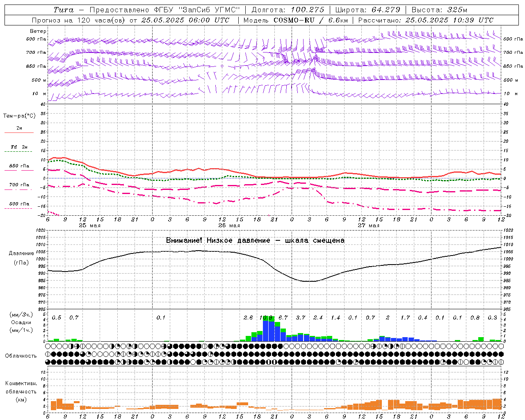This screenshot has height=420, width=525.
Task: Click the "Внимание! Низкое давление" warning text
Action: pos(218,240)
